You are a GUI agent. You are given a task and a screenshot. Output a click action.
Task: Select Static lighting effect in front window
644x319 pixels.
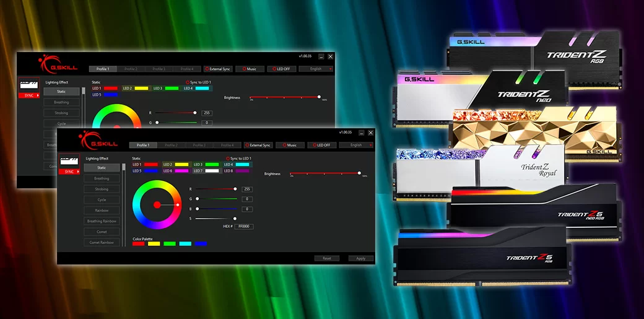102,168
